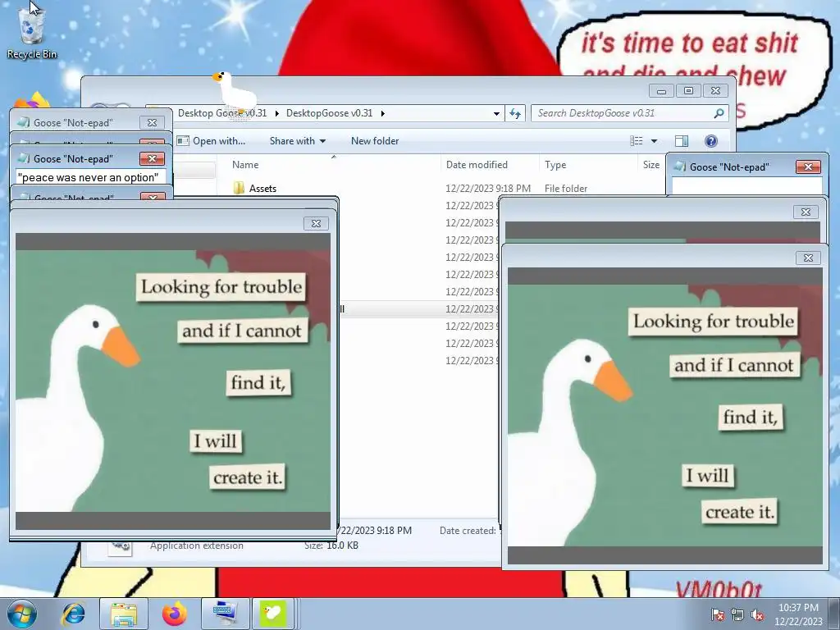The image size is (840, 630).
Task: Select the computer keyboard taskbar icon
Action: click(225, 614)
